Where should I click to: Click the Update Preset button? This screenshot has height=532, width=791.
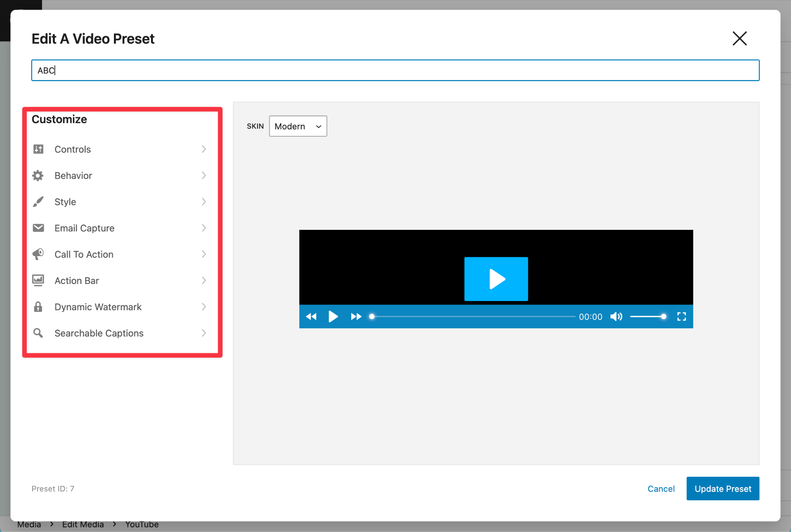[x=723, y=488]
